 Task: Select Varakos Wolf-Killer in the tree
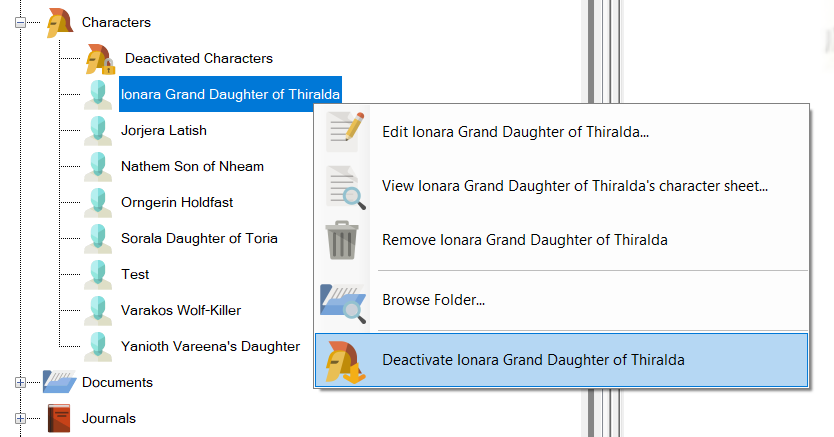(180, 310)
